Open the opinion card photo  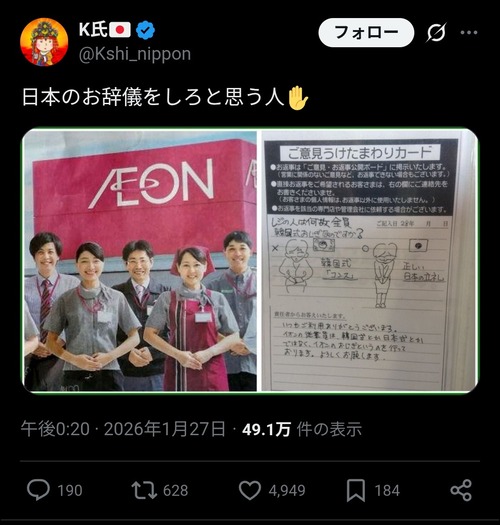point(369,260)
